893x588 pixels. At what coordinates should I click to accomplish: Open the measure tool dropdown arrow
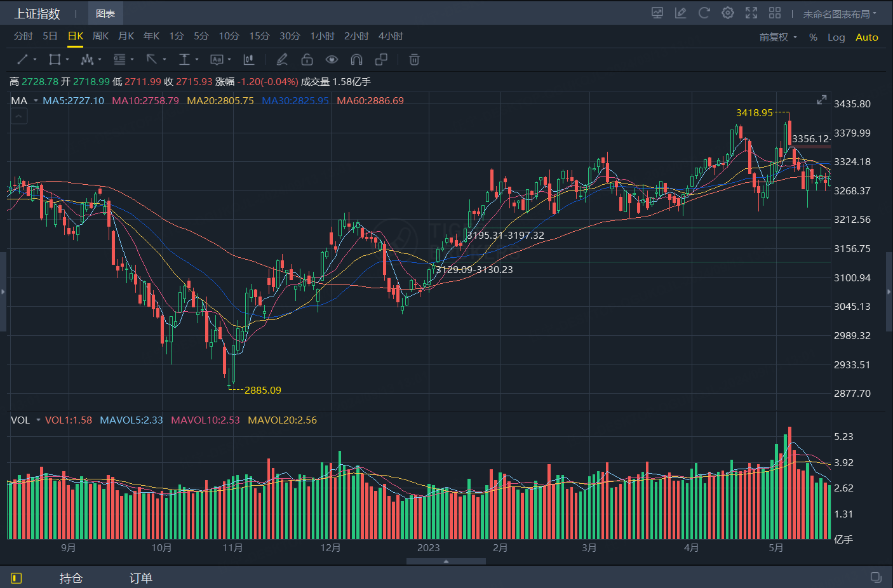pyautogui.click(x=197, y=60)
